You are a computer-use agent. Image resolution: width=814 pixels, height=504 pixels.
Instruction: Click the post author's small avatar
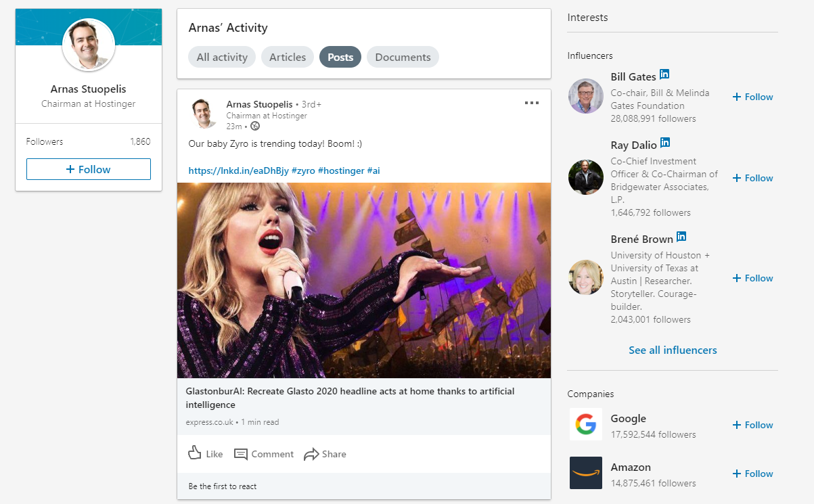coord(204,113)
